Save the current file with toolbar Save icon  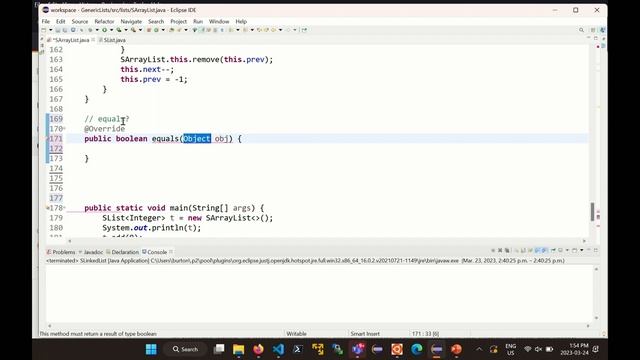coord(57,30)
